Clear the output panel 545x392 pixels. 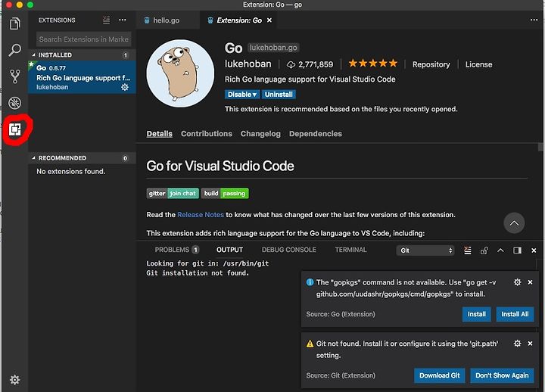(468, 250)
